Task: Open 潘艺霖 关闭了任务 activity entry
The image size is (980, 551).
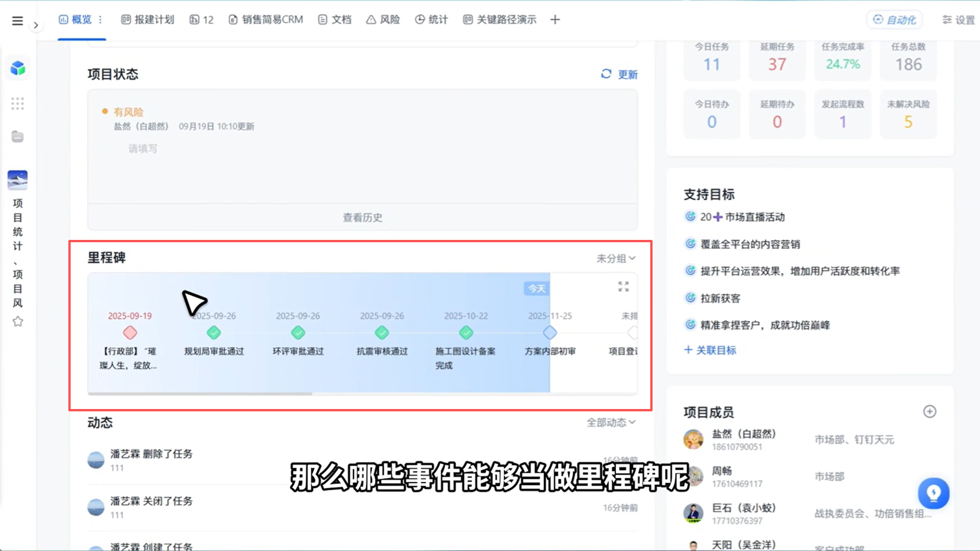Action: (x=362, y=508)
